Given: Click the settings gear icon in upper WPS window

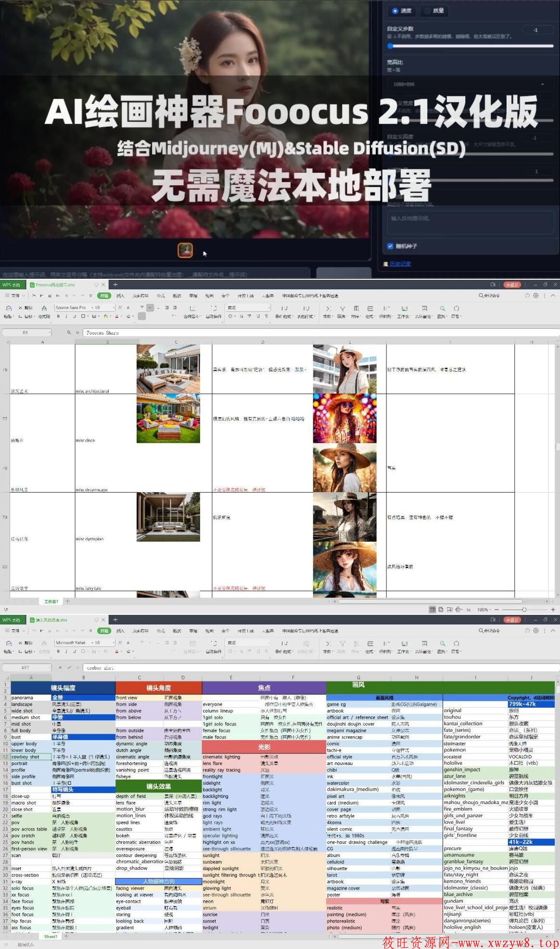Looking at the screenshot, I should coord(535,295).
